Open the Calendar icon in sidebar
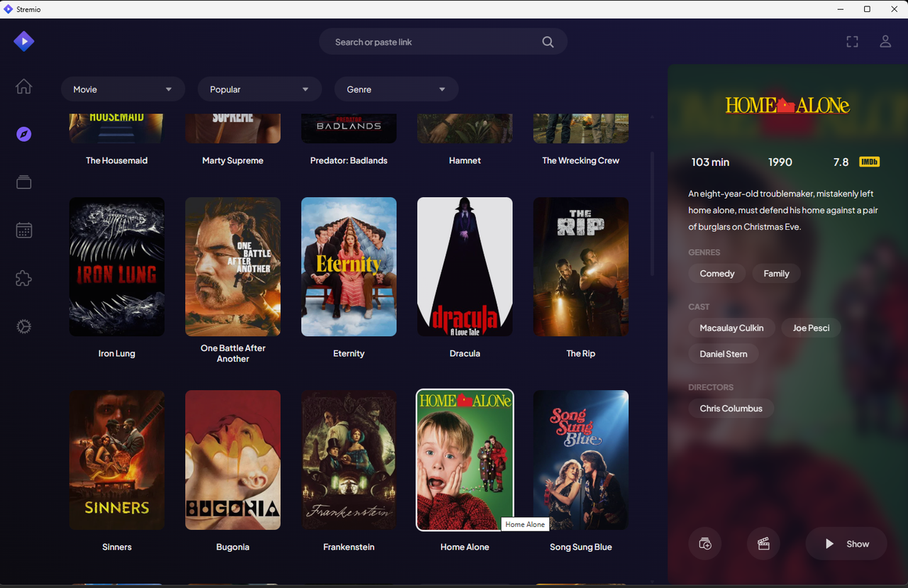This screenshot has width=908, height=588. (24, 231)
